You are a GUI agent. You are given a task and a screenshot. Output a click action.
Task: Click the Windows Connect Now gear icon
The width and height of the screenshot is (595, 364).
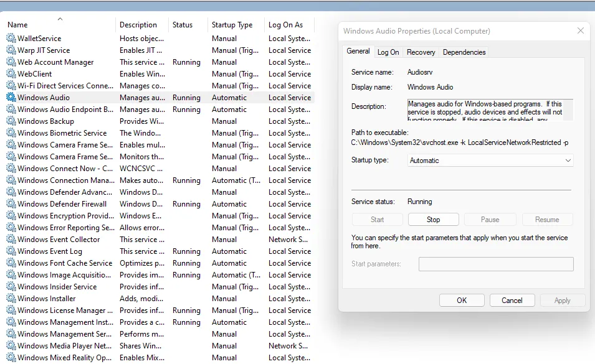click(x=11, y=168)
